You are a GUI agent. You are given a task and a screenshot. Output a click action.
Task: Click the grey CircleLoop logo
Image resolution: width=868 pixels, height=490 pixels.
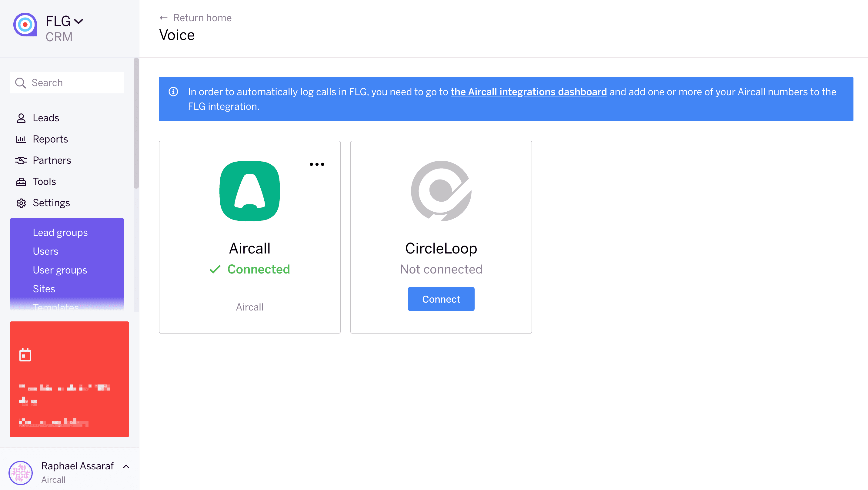click(x=441, y=191)
